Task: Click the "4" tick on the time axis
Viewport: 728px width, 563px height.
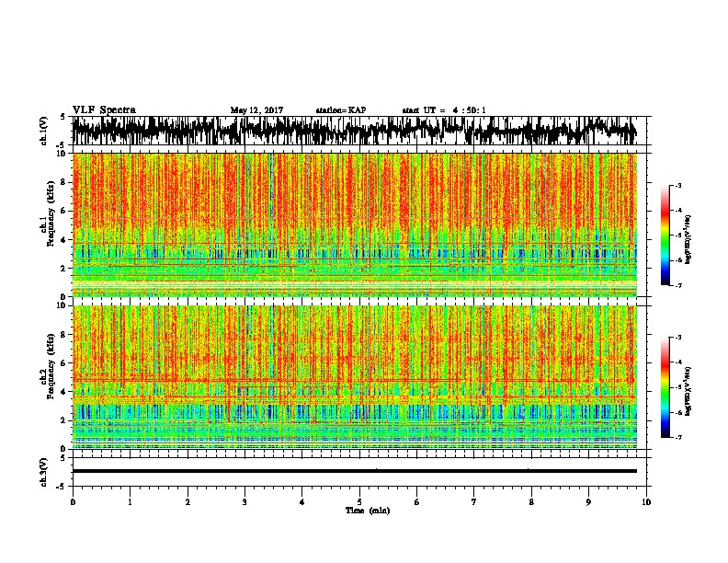Action: click(302, 502)
